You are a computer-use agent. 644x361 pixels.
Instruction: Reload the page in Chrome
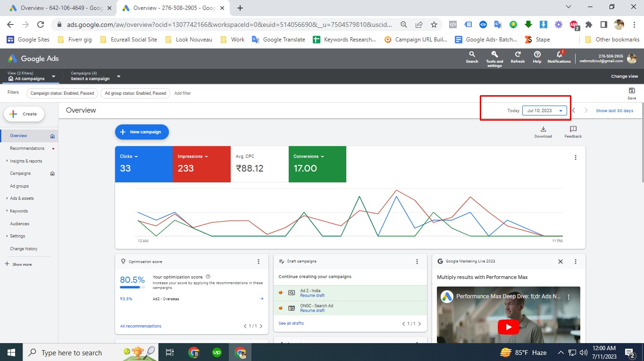41,25
